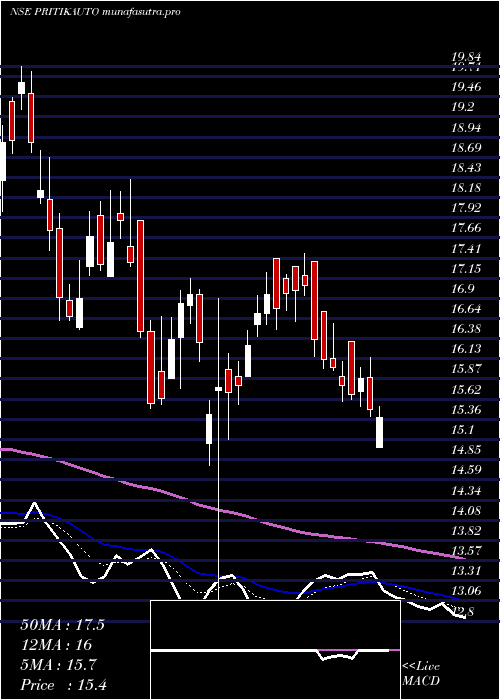The height and width of the screenshot is (700, 500).
Task: Click the 16.9 price axis label
Action: (462, 289)
